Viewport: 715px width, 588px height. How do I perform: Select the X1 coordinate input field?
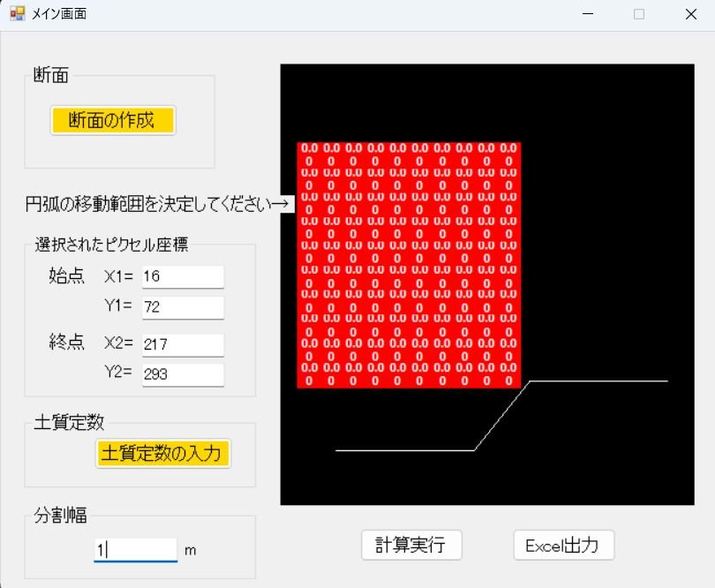[183, 276]
